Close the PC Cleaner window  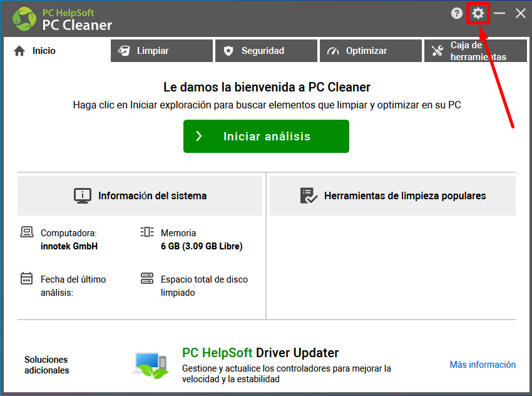[x=521, y=13]
